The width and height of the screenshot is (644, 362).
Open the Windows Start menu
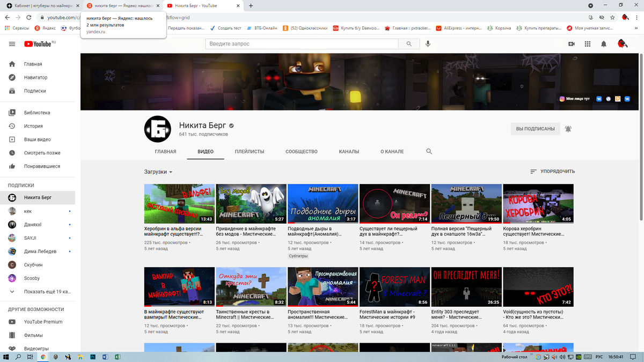(5, 357)
